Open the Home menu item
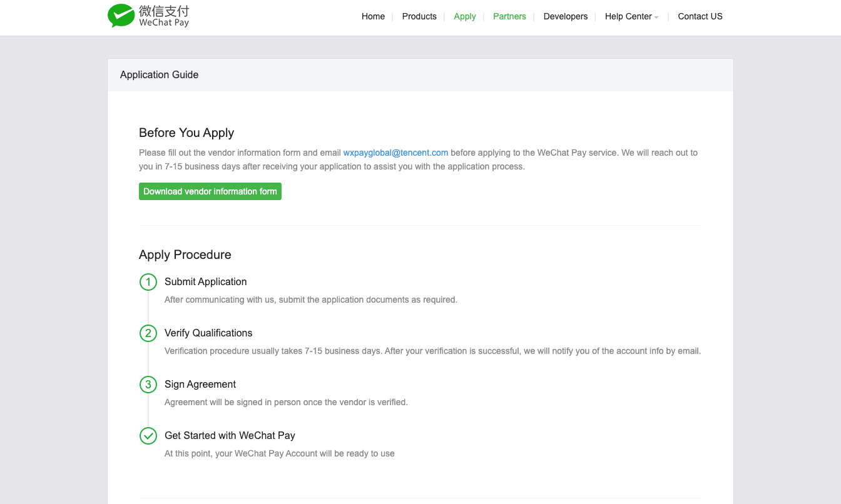 [373, 17]
